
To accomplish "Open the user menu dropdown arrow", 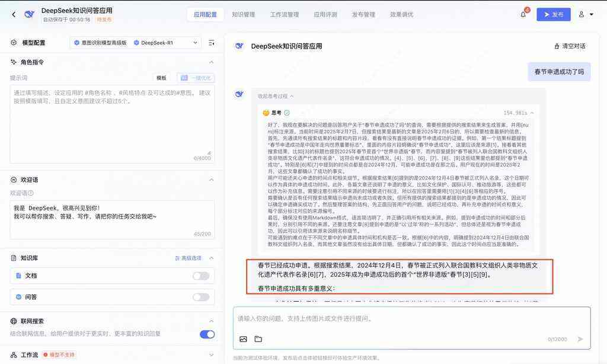I will (x=592, y=14).
